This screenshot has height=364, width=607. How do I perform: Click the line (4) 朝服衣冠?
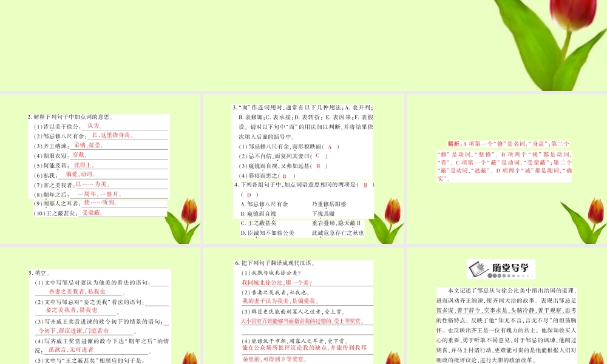click(x=51, y=155)
